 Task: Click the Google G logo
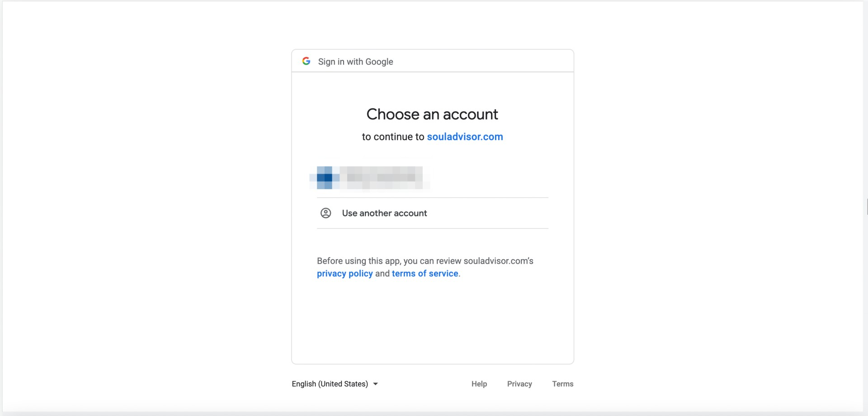point(306,61)
